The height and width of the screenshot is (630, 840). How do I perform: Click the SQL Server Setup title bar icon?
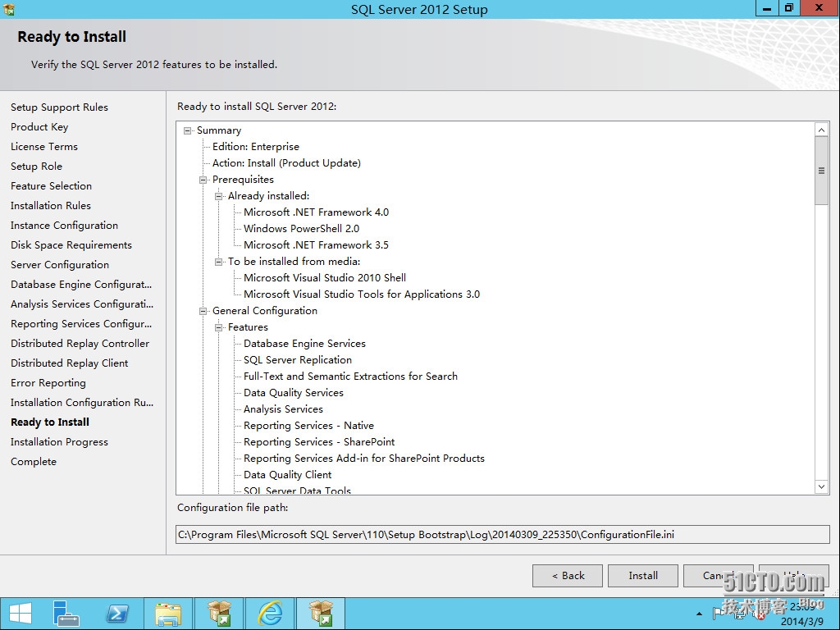click(x=8, y=8)
